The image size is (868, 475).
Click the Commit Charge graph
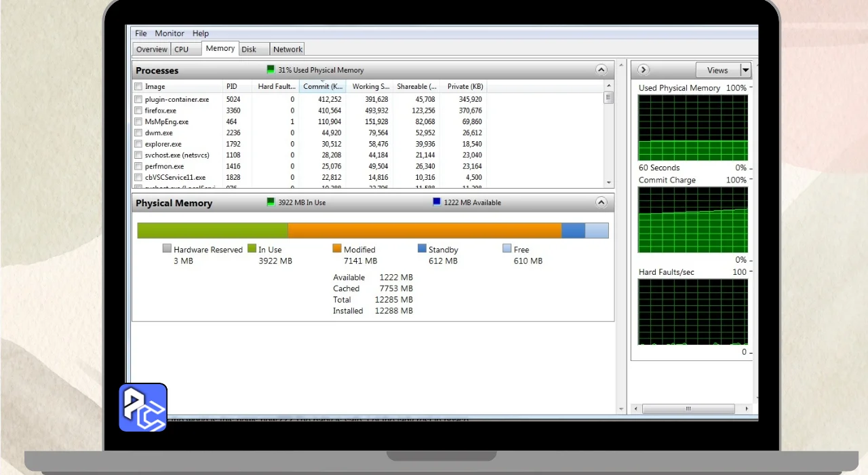click(692, 220)
